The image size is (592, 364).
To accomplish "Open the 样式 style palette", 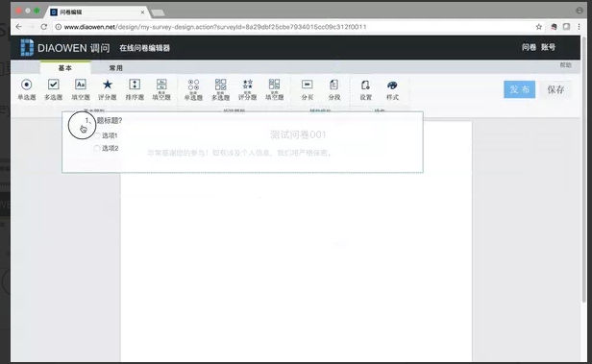I will tap(392, 89).
